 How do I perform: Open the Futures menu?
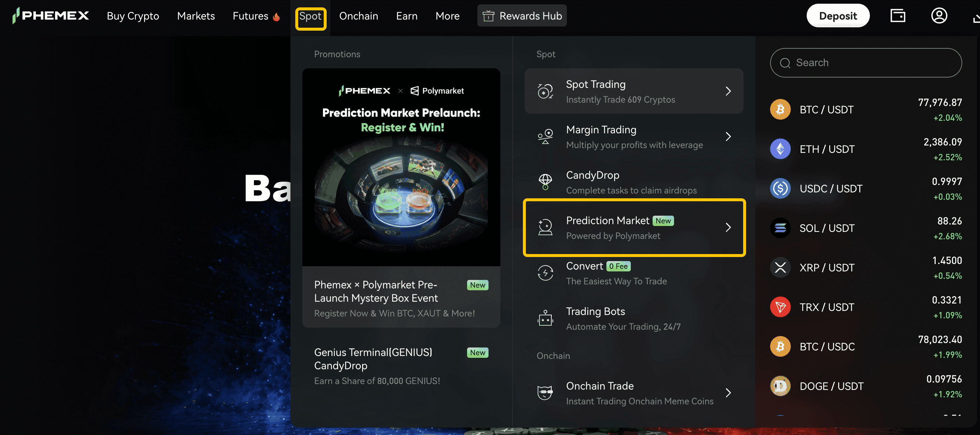coord(251,16)
